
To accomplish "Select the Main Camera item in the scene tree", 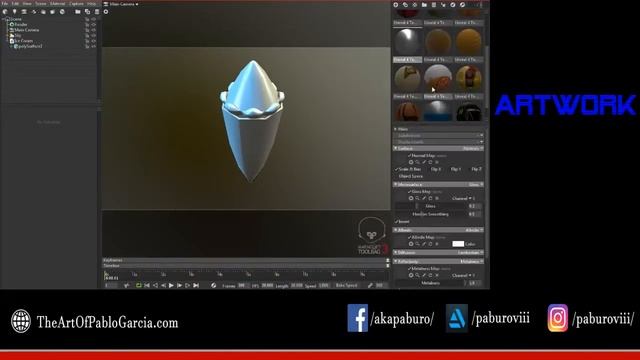I will click(27, 30).
